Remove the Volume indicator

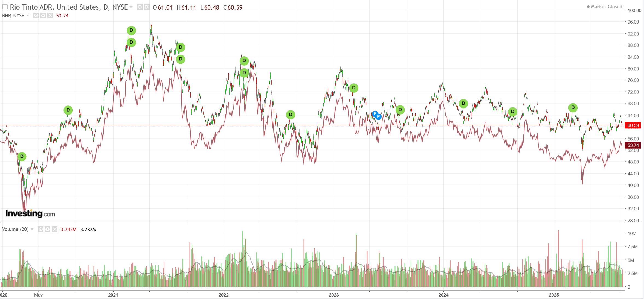tap(55, 229)
